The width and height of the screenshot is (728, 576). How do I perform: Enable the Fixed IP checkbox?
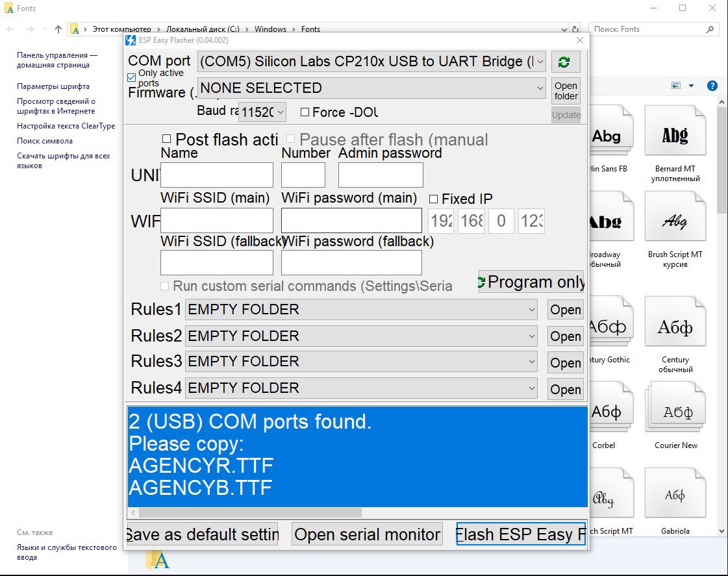[433, 199]
